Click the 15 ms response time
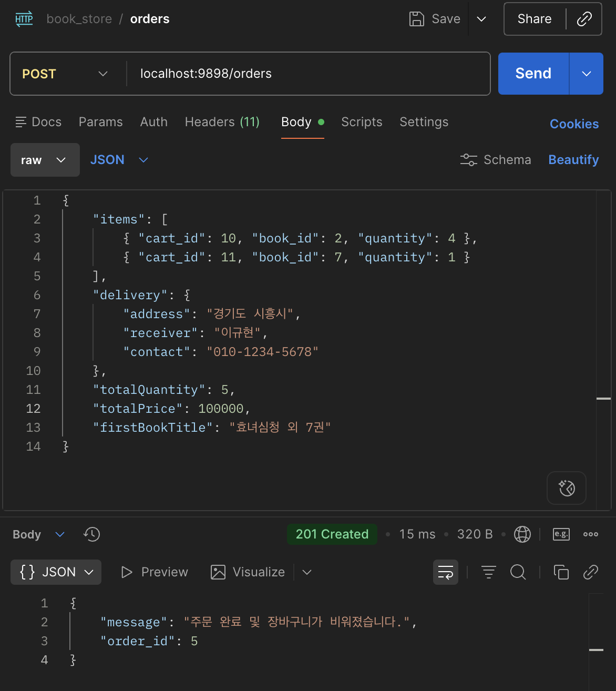 click(x=417, y=534)
